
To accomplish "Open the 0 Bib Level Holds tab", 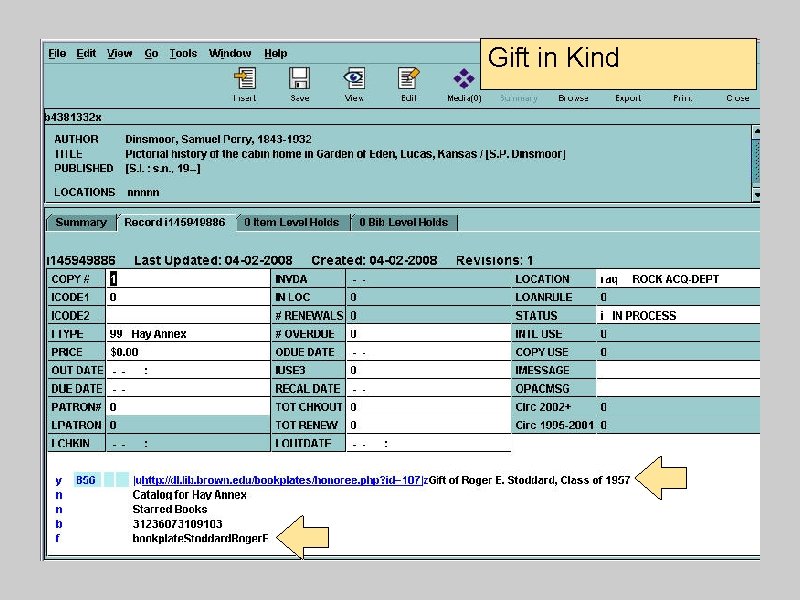I will (404, 222).
